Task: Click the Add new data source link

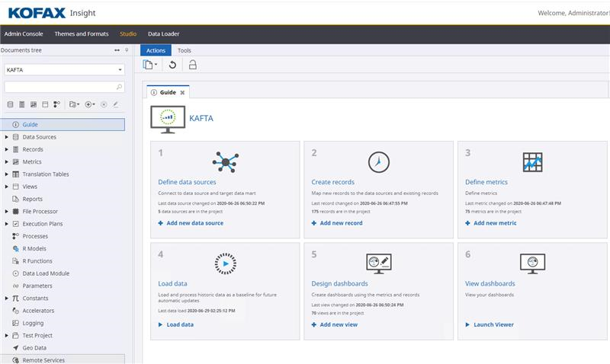Action: point(194,223)
